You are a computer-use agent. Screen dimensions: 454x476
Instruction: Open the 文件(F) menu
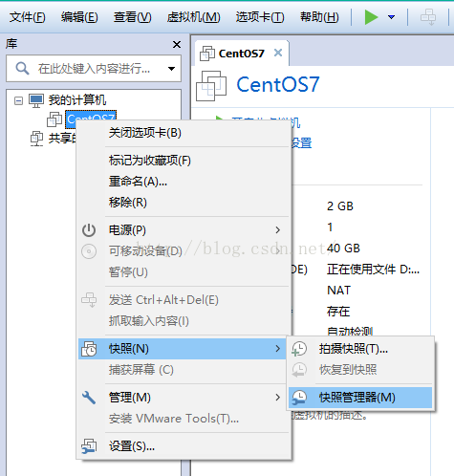pyautogui.click(x=27, y=17)
